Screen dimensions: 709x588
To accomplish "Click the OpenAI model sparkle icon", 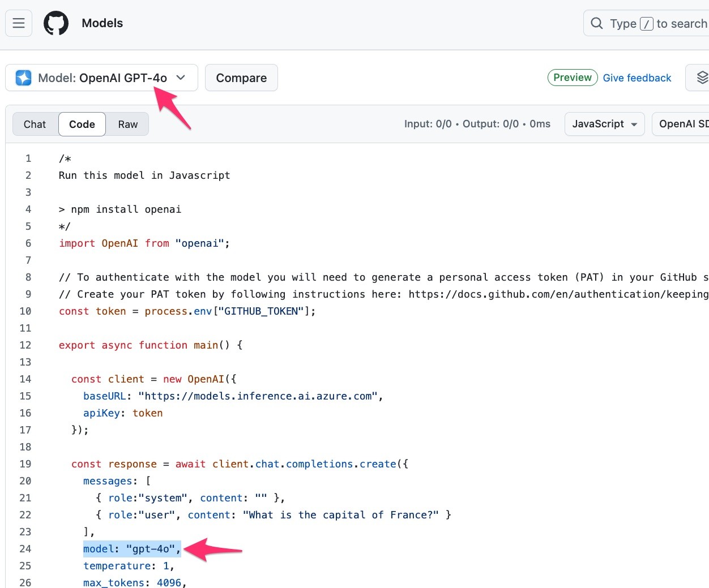I will click(24, 78).
